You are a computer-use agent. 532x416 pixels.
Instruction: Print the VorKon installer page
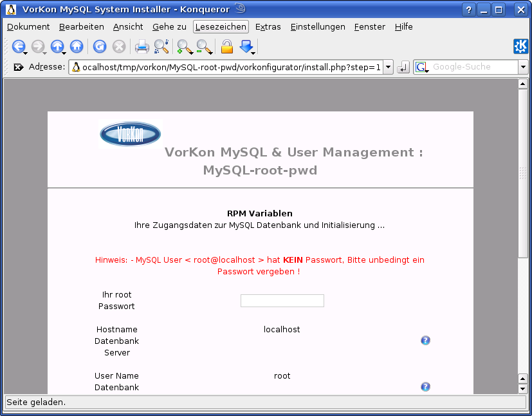coord(142,46)
